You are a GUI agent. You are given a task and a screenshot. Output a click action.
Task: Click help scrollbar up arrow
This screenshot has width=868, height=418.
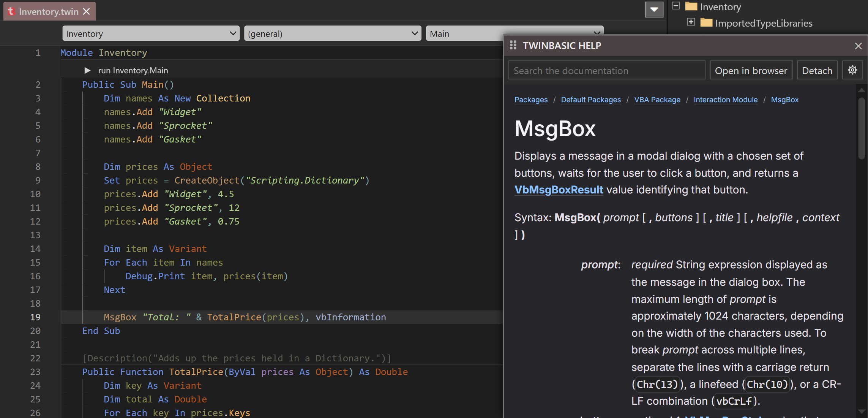862,90
